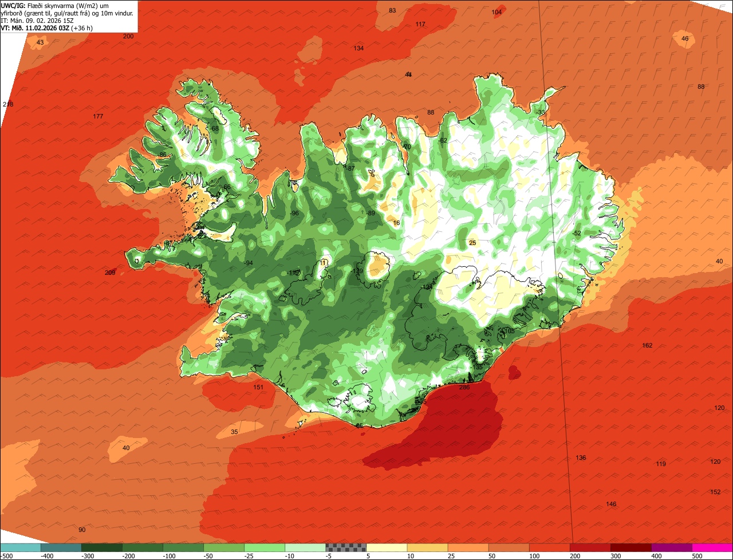Select the checkered -5 to 5 legend swatch
Screen dimensions: 733x560
tap(346, 547)
